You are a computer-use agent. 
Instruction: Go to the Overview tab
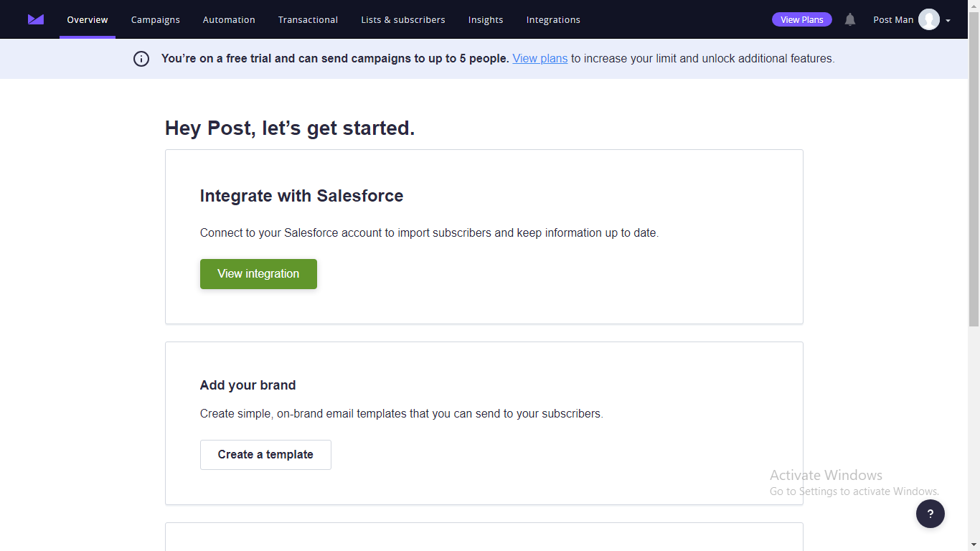point(88,19)
